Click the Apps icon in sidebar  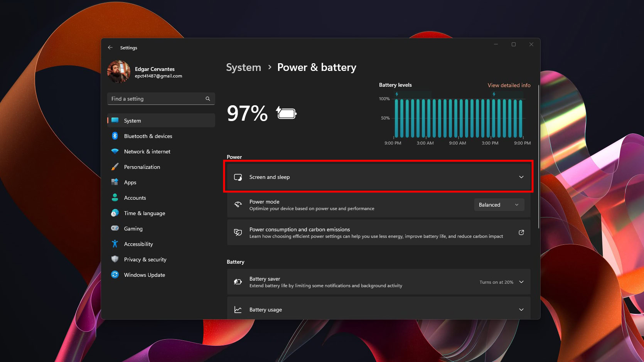(115, 182)
